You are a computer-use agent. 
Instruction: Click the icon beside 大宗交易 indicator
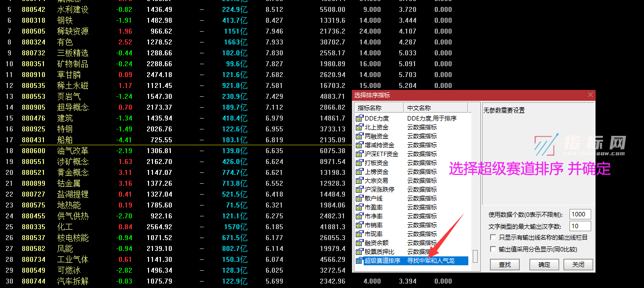tap(359, 181)
